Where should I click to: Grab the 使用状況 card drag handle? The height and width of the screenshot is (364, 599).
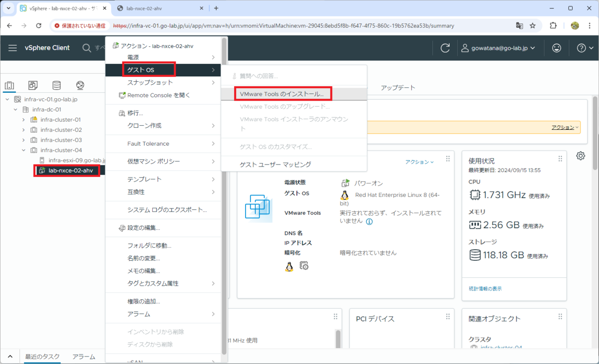coord(560,159)
